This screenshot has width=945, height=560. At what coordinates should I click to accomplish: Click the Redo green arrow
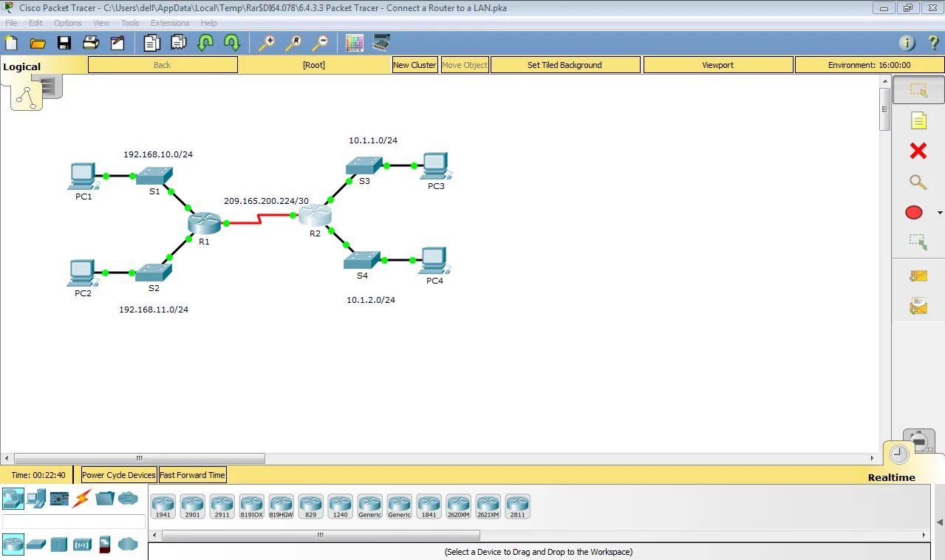[231, 43]
